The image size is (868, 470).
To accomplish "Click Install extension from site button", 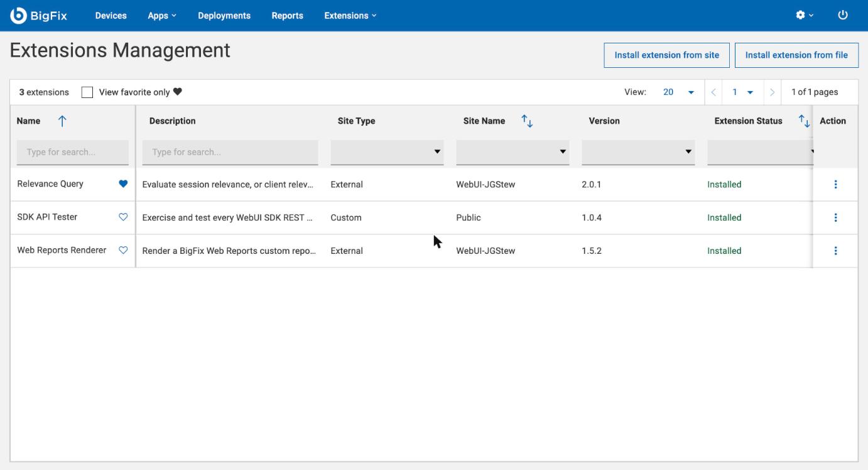I will click(x=667, y=55).
